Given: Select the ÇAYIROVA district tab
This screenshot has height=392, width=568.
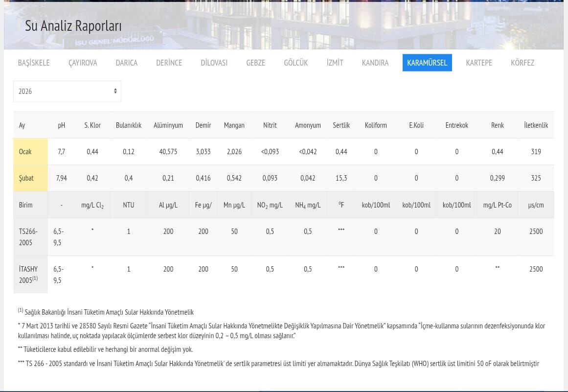Looking at the screenshot, I should click(x=83, y=63).
